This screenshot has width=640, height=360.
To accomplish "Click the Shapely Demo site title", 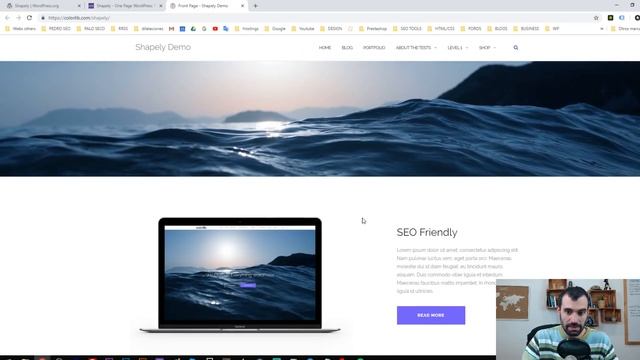I will point(163,47).
